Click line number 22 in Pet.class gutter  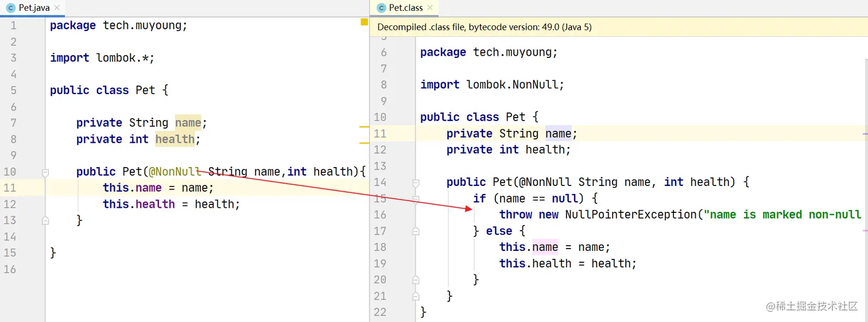coord(380,312)
